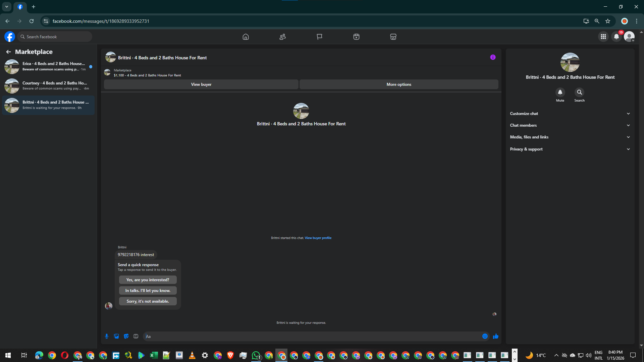
Task: Open Facebook notifications bell
Action: tap(616, 37)
